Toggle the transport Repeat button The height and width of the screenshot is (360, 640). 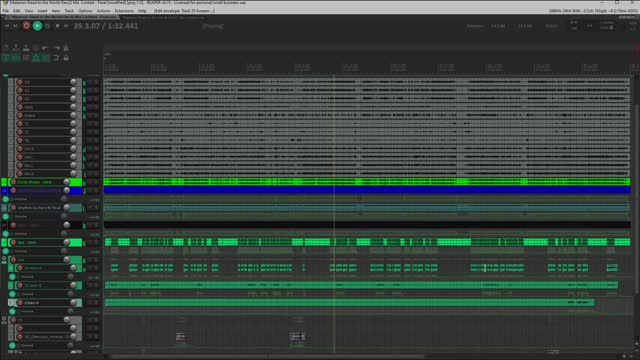[47, 26]
